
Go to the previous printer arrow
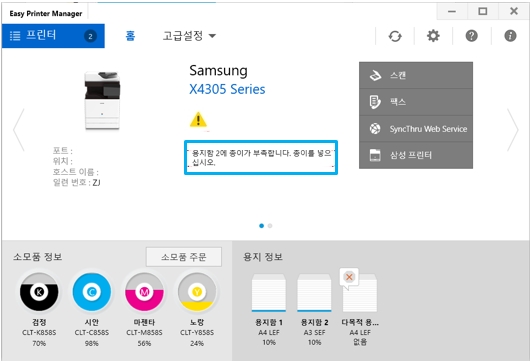click(x=19, y=130)
